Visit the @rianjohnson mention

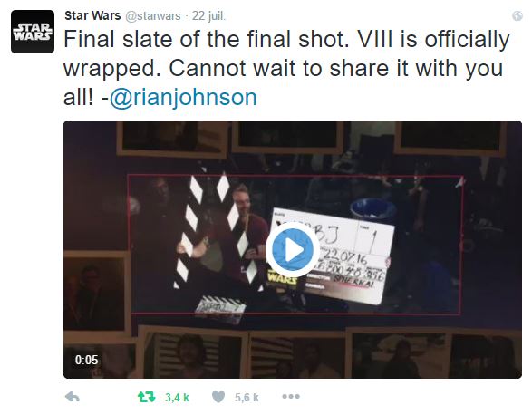(x=183, y=98)
